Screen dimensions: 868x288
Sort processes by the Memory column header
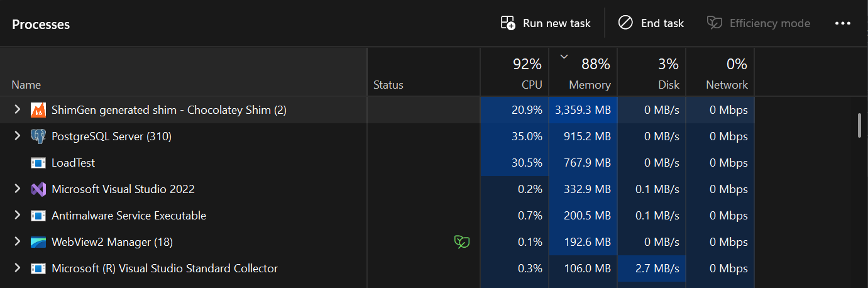click(583, 72)
